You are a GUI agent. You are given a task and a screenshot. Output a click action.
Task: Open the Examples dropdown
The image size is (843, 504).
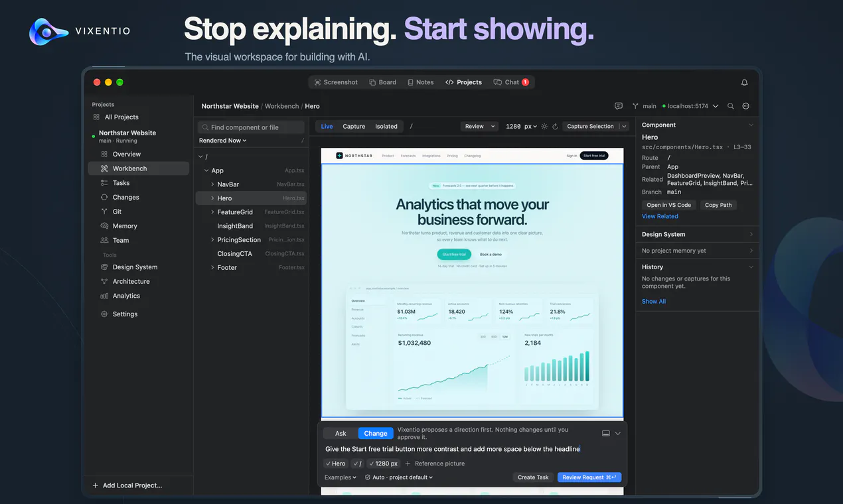click(x=341, y=477)
